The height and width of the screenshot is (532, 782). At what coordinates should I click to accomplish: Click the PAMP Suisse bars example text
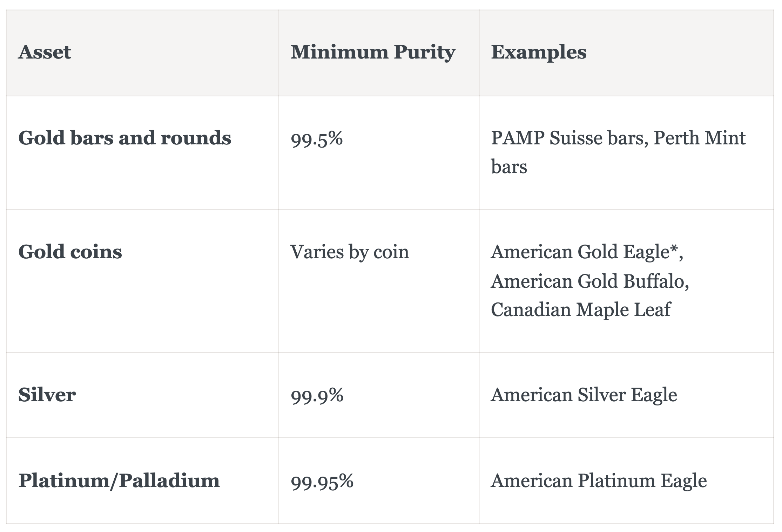[x=567, y=138]
